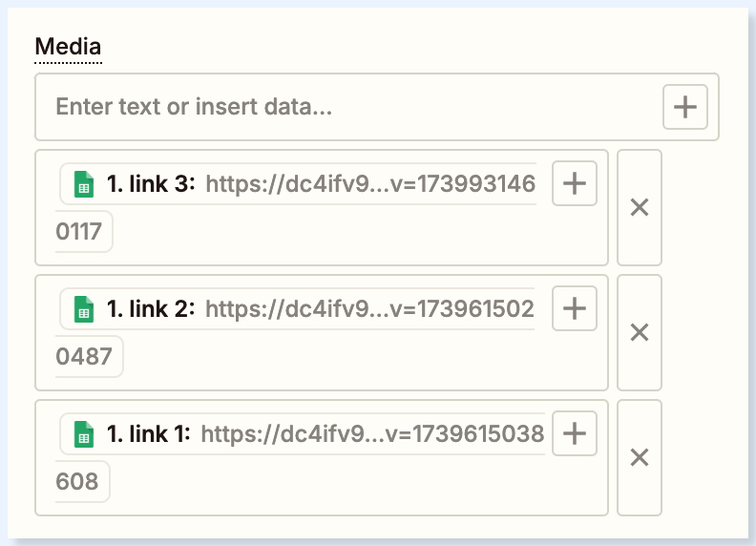This screenshot has width=756, height=546.
Task: Click the '0117' continuation pill
Action: (80, 232)
